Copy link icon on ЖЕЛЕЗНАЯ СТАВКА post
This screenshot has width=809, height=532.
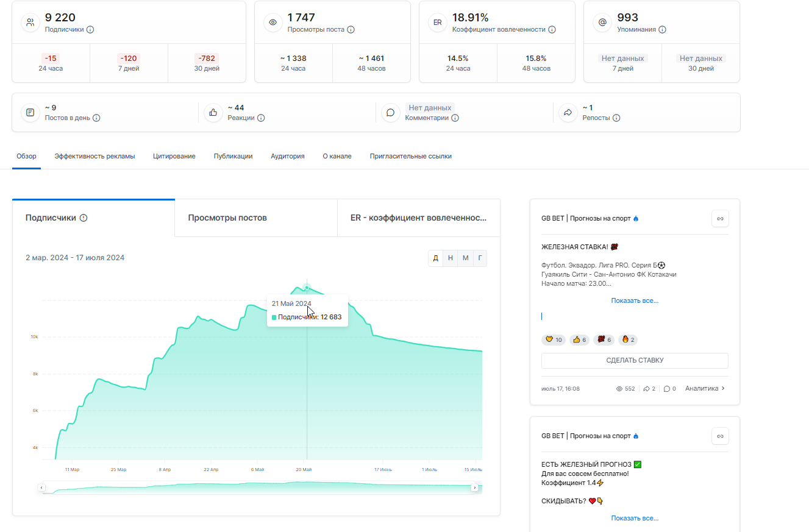720,218
